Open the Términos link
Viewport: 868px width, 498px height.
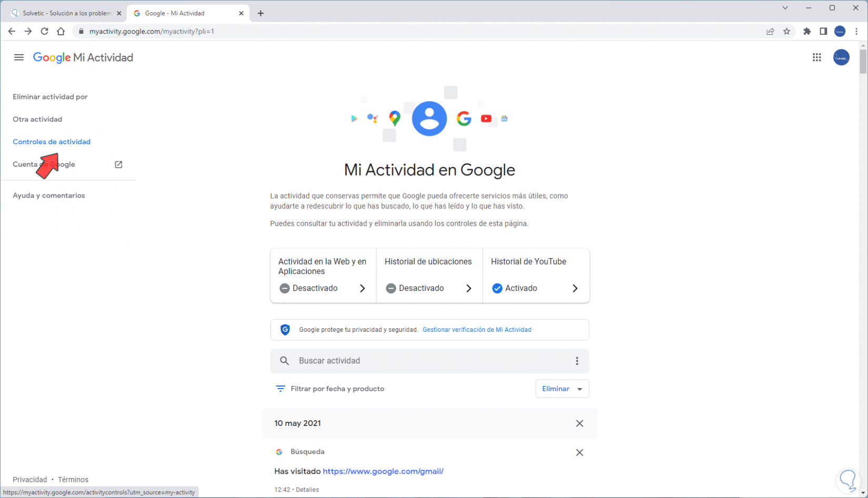(x=73, y=480)
